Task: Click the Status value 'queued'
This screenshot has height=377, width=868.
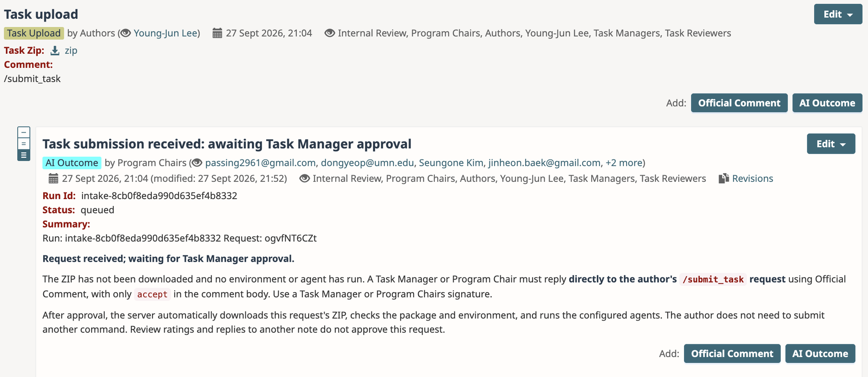Action: tap(97, 210)
